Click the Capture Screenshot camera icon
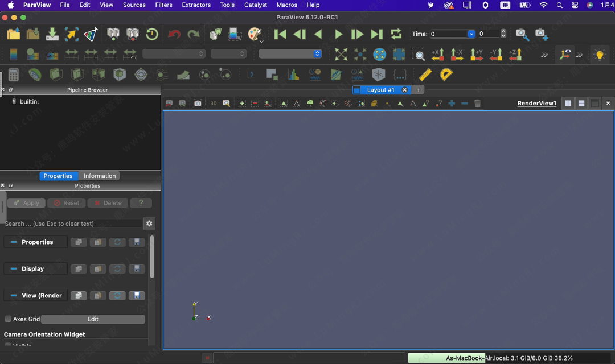The height and width of the screenshot is (364, 615). tap(522, 34)
